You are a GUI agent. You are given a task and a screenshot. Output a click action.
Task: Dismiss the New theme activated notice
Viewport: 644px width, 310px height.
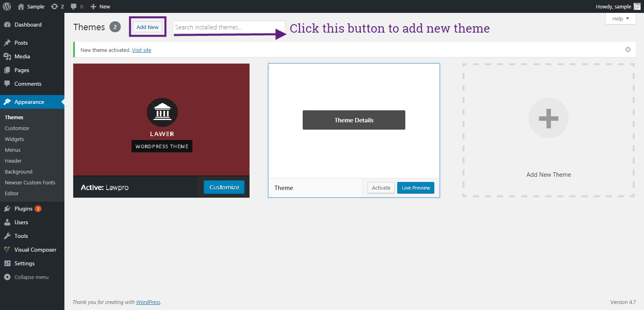pos(627,50)
